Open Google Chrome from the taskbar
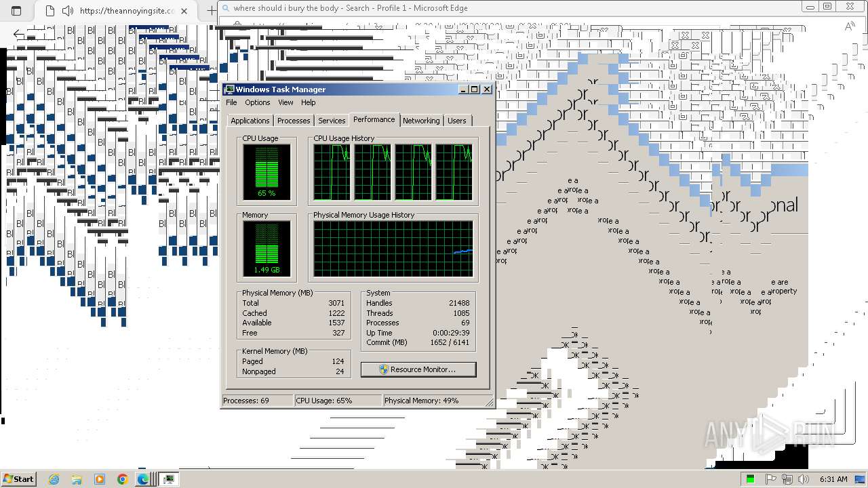The width and height of the screenshot is (868, 488). click(122, 479)
